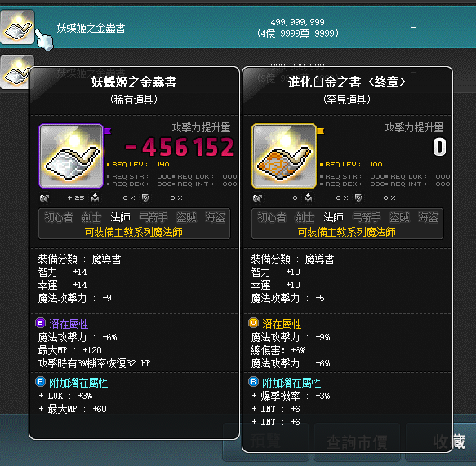This screenshot has width=476, height=466.
Task: Click the purple-framed 妖蝶姬之金蠱書 item image
Action: pyautogui.click(x=71, y=156)
